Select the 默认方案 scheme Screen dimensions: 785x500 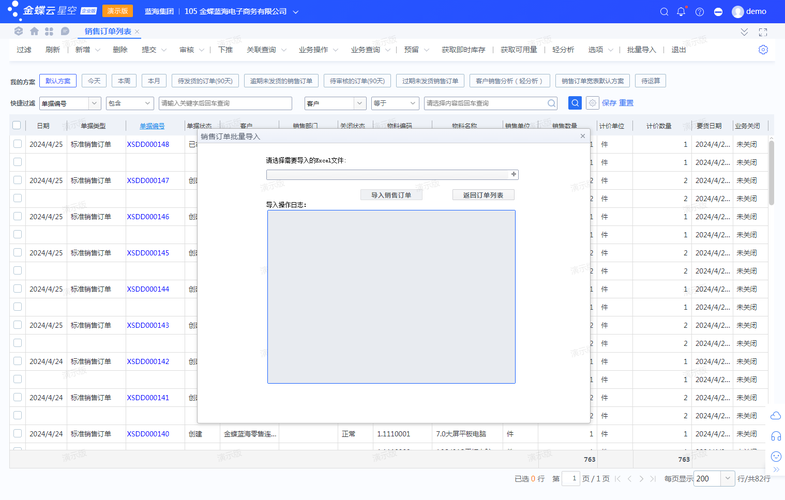58,81
